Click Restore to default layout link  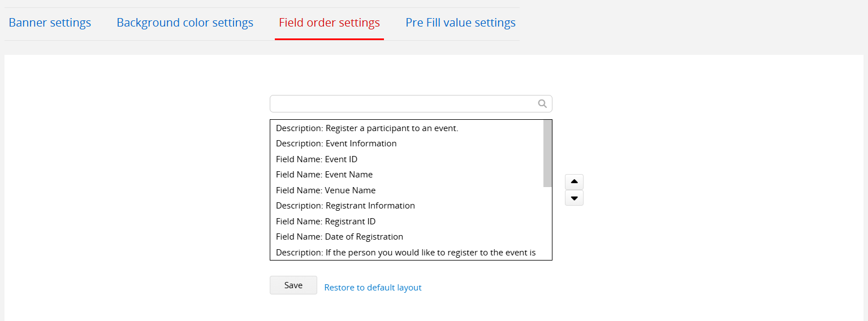(x=373, y=288)
